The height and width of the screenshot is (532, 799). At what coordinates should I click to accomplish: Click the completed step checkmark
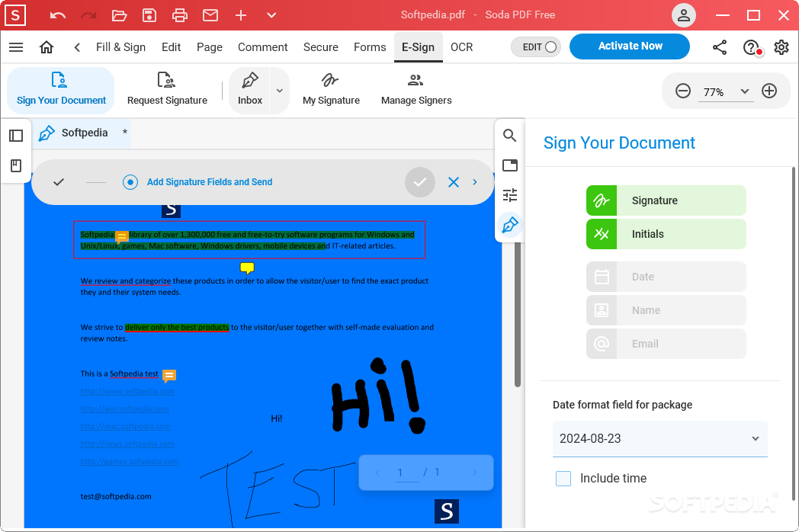pos(59,182)
